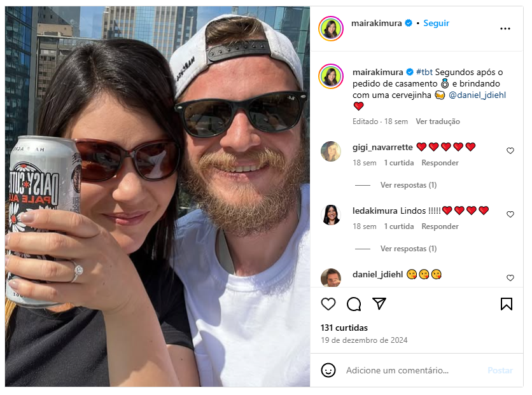Follow mairakimura with Seguir
Viewport: 532px width, 395px height.
[436, 23]
